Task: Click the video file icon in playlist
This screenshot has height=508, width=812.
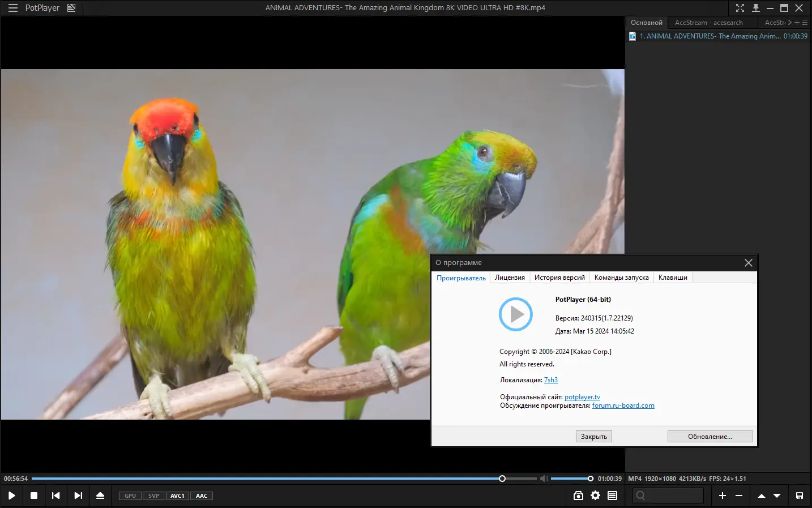Action: click(632, 36)
